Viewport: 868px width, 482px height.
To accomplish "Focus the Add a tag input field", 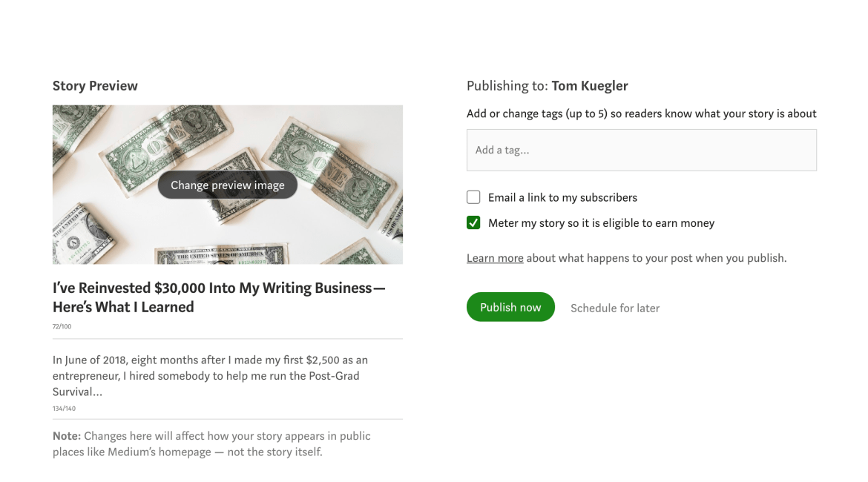I will click(x=641, y=150).
